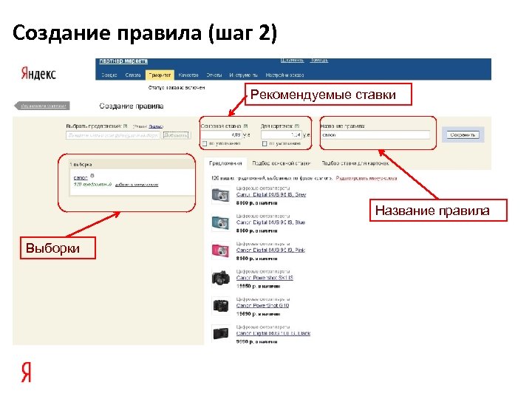Screen dimensions: 532x399
Task: Open the Отчеты navigation tab
Action: pos(214,75)
